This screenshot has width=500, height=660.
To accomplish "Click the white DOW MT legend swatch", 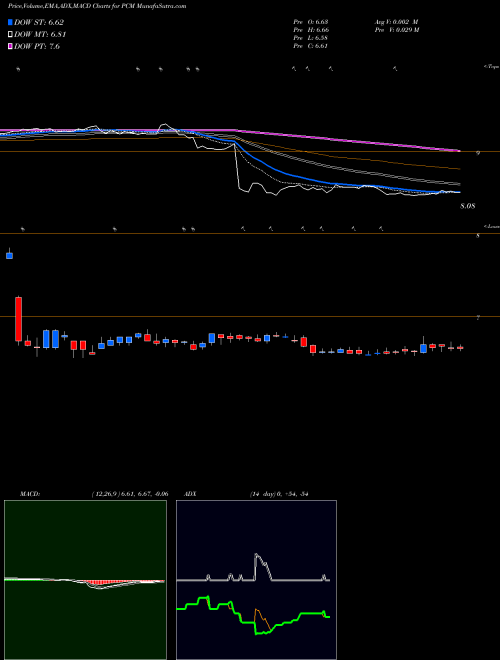I will coord(10,34).
